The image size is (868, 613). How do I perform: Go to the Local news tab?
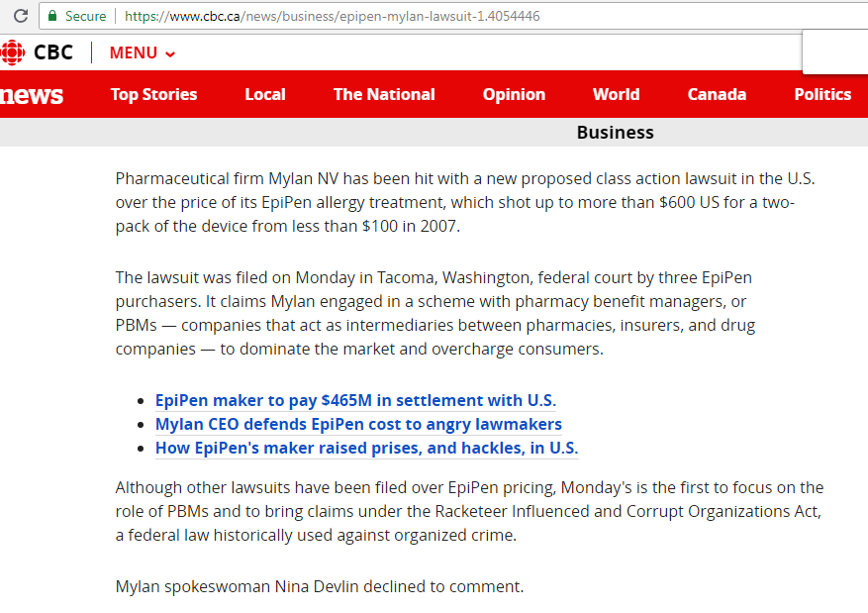[x=265, y=94]
